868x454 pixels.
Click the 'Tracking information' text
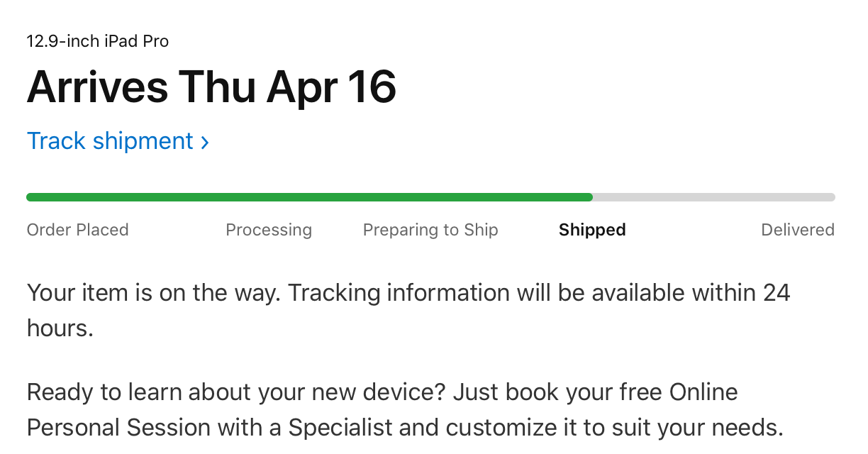click(x=399, y=292)
